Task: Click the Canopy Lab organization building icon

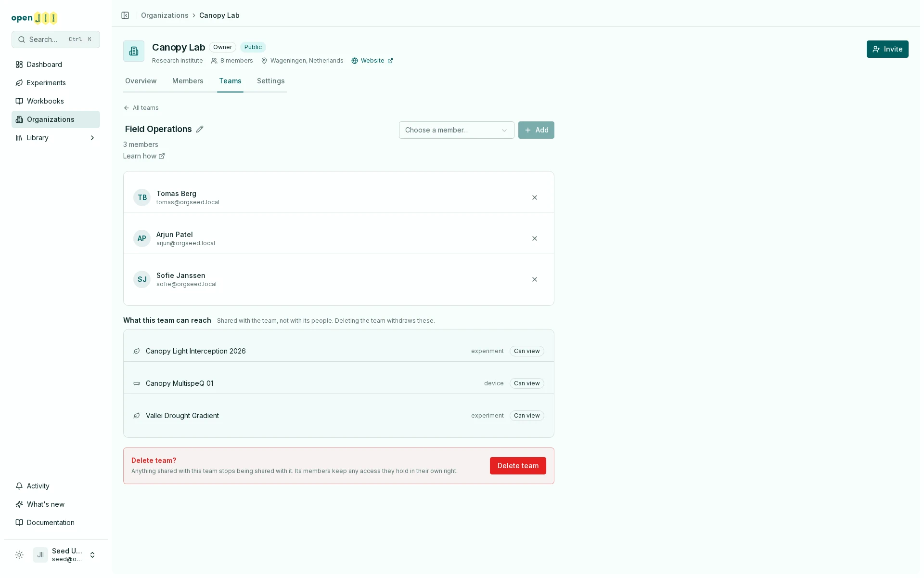Action: click(x=134, y=51)
